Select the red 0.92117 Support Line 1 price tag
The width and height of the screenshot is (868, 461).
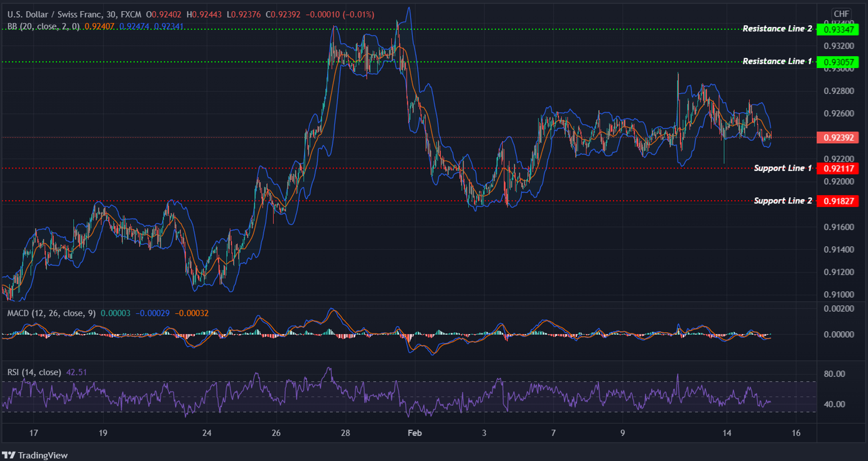838,169
